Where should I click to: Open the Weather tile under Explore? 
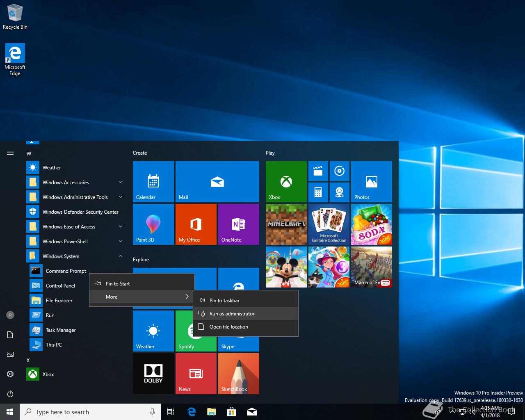(153, 331)
